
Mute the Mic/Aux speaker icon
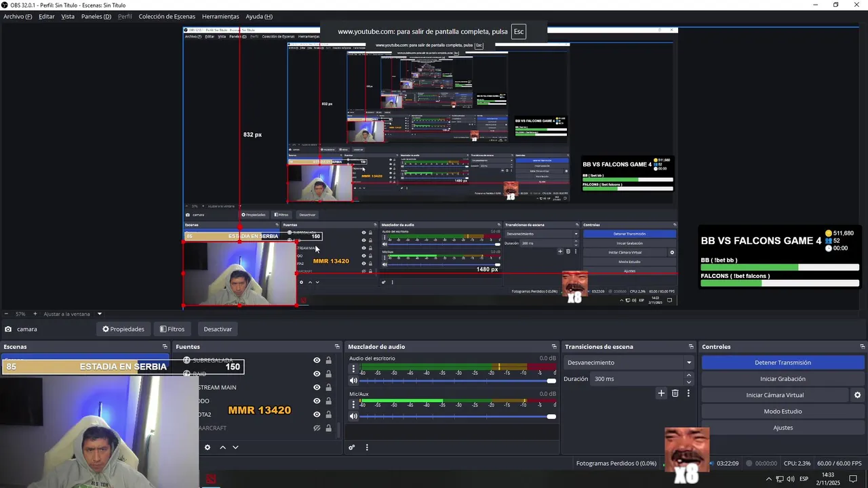(x=353, y=416)
